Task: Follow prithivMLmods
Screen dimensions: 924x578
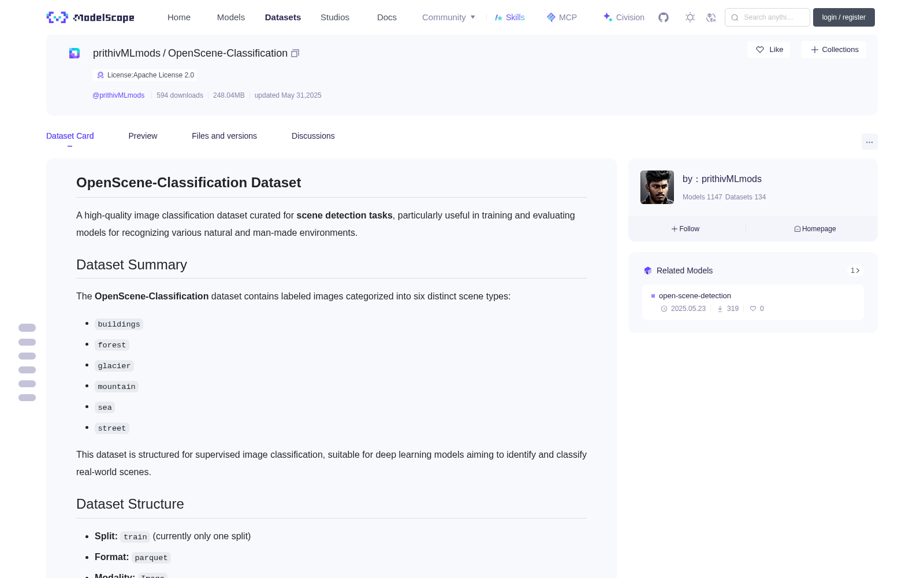Action: pos(685,229)
